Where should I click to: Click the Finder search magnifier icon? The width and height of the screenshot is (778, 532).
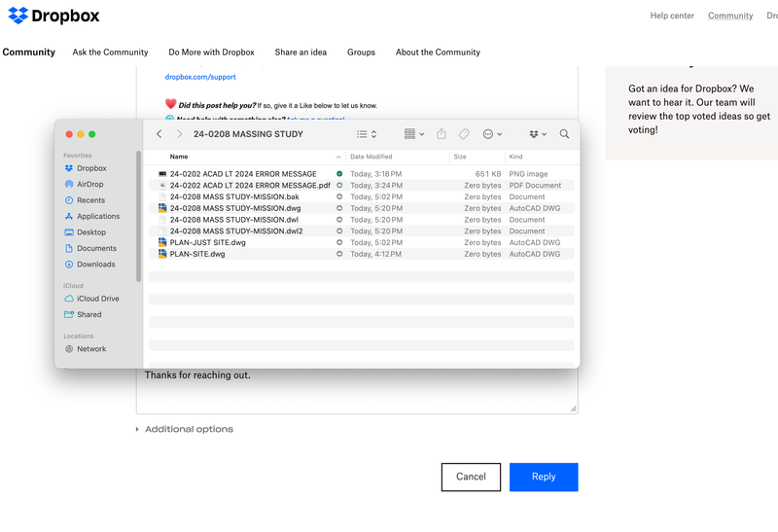click(564, 134)
